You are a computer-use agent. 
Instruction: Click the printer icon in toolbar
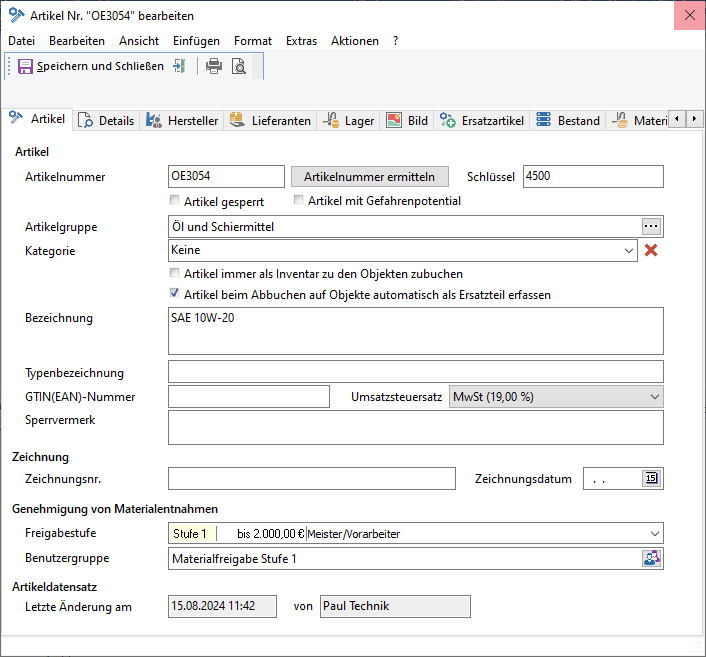pos(214,66)
